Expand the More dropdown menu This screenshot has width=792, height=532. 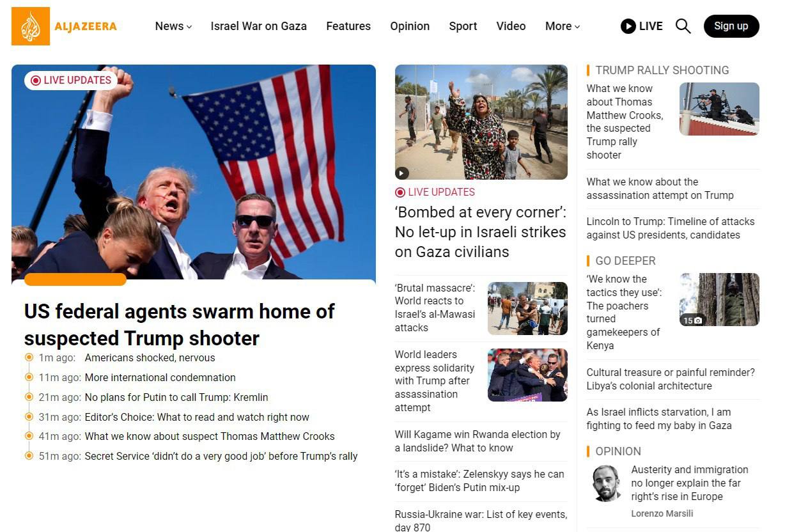[x=563, y=26]
